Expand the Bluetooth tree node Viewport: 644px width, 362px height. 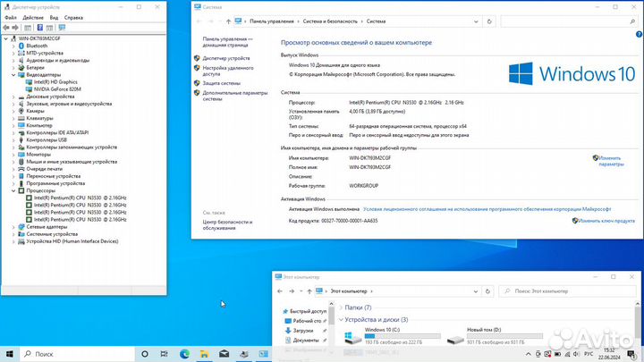(13, 46)
